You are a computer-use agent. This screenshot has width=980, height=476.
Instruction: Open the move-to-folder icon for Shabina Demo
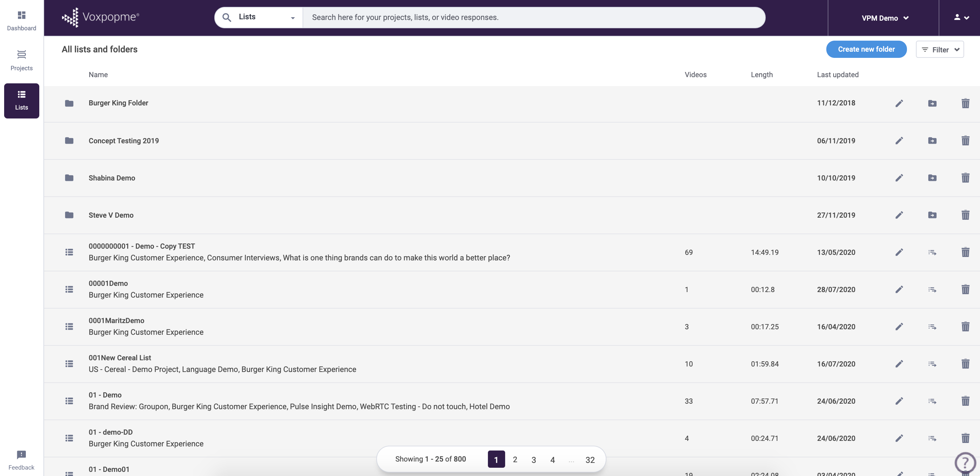932,177
